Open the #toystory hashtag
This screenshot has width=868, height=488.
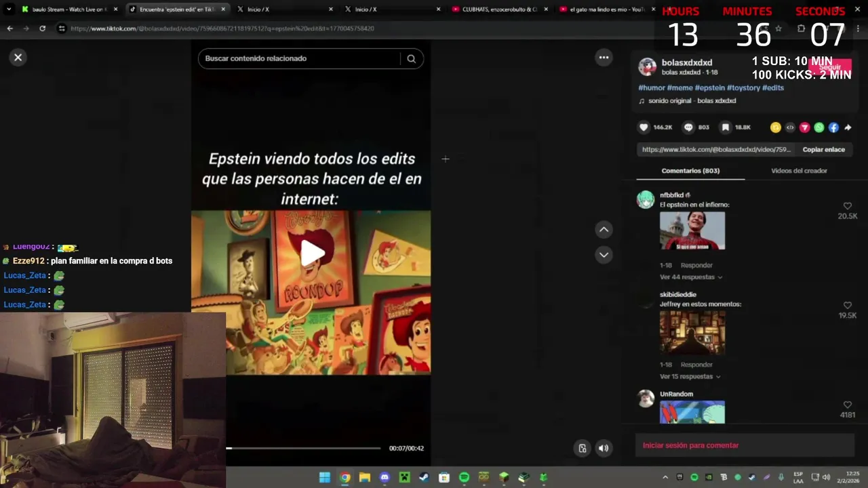click(743, 88)
